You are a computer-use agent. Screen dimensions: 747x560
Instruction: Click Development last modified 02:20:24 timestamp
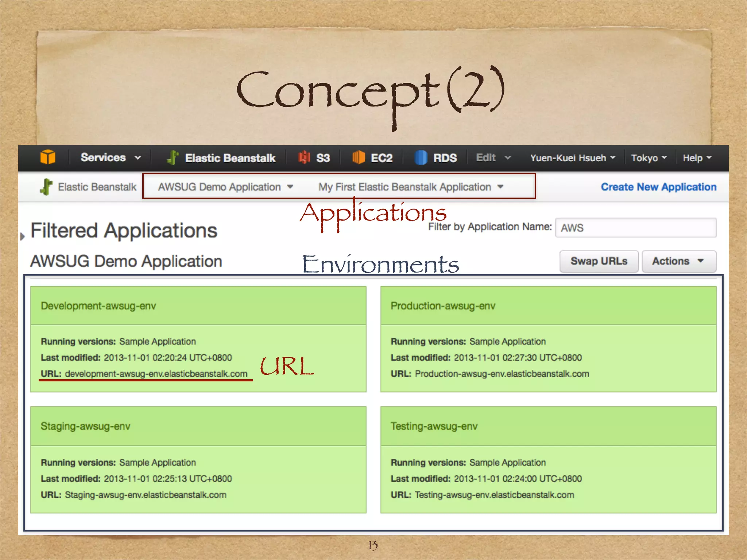(x=168, y=358)
